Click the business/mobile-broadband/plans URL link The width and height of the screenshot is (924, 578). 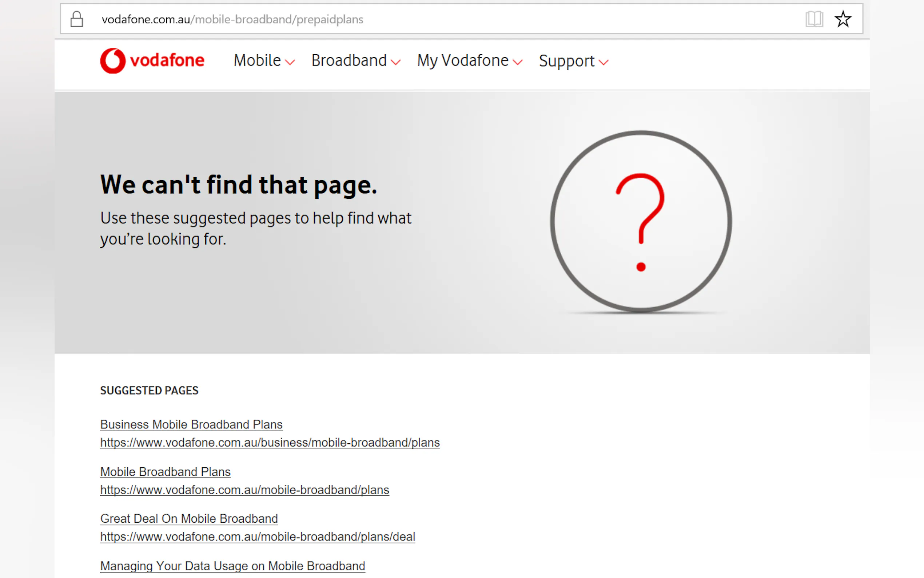270,442
